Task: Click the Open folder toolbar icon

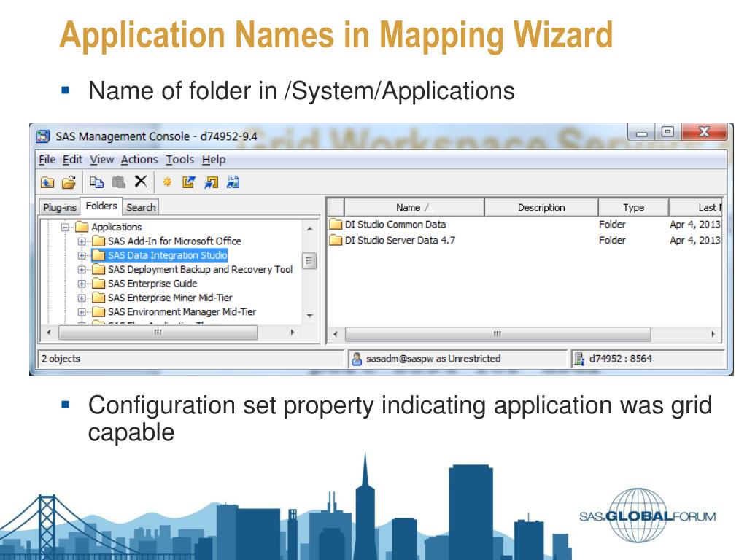Action: [x=69, y=182]
